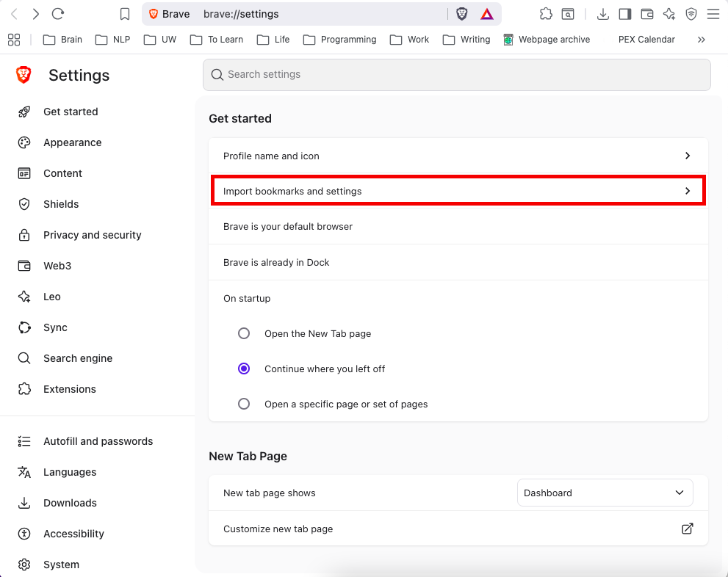Open the Work bookmarks folder

point(409,40)
